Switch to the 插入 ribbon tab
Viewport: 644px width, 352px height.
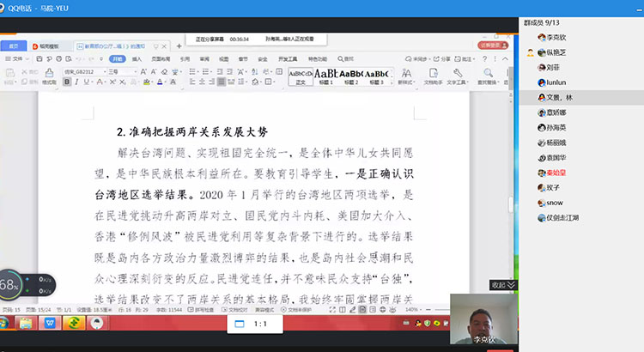pos(137,58)
